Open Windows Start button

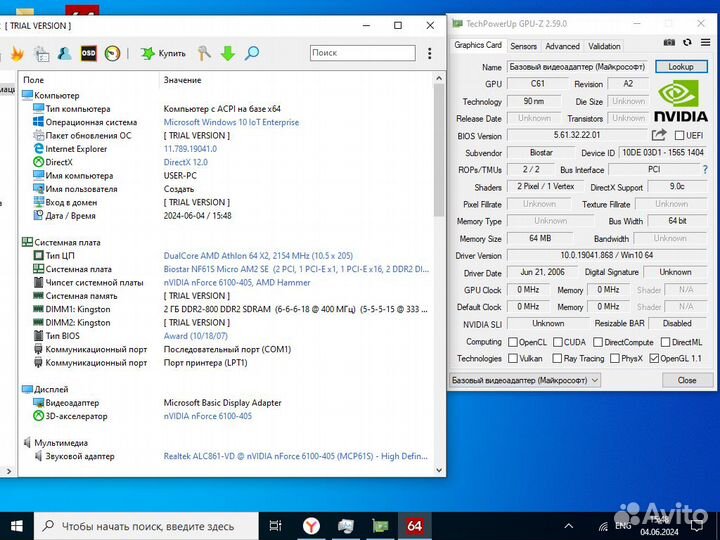point(17,526)
